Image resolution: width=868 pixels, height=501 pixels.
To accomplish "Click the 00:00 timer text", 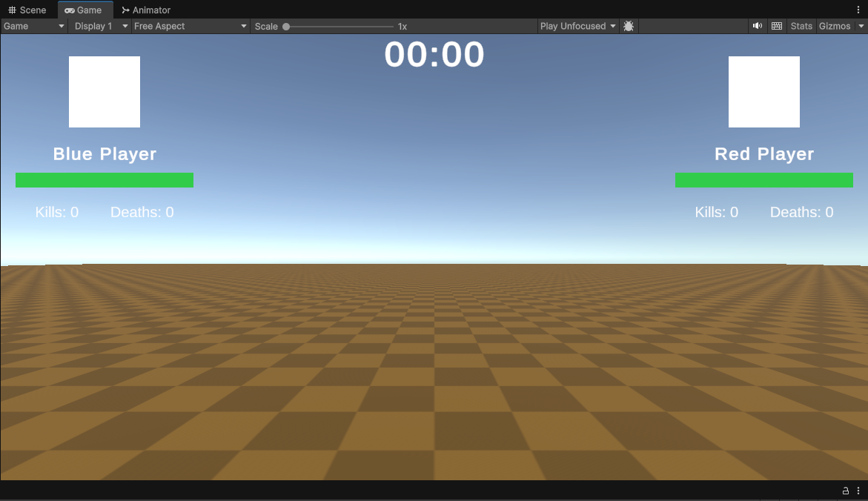I will (434, 54).
